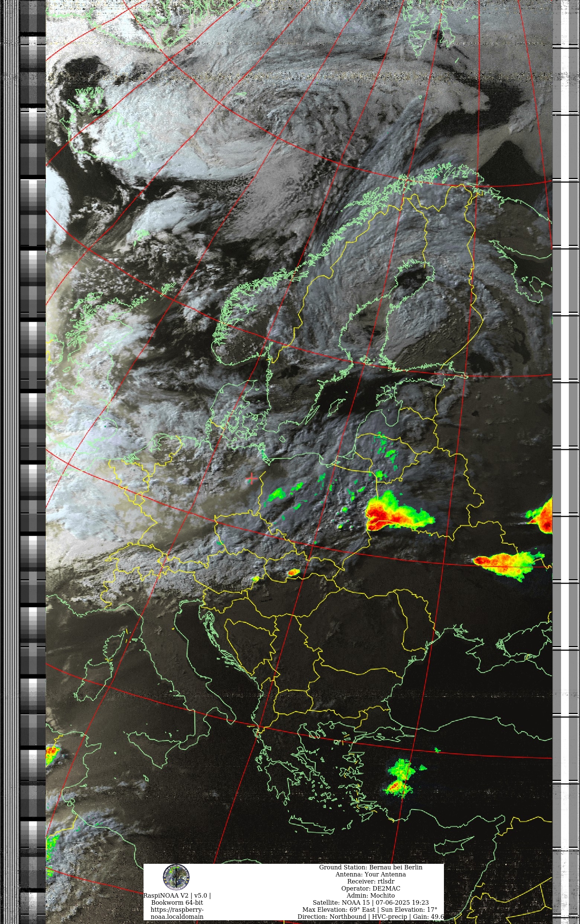
Task: Click the "Antenna: Your Antenna" line
Action: pos(371,874)
